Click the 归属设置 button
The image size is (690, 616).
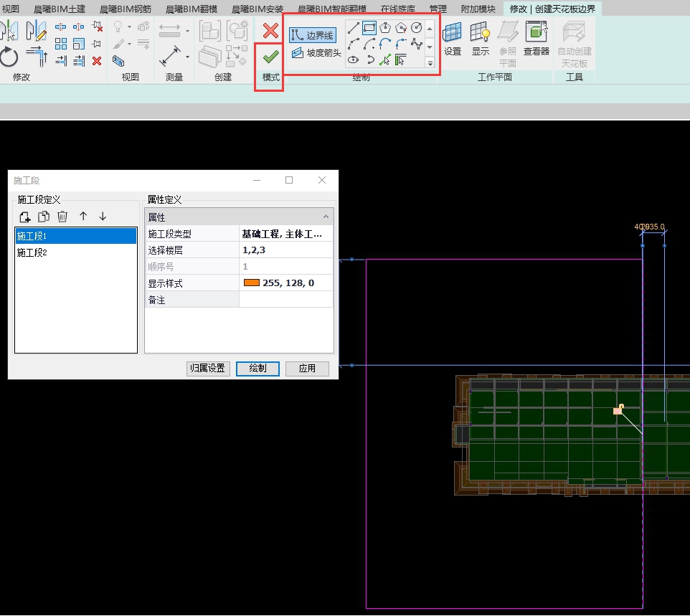coord(208,369)
